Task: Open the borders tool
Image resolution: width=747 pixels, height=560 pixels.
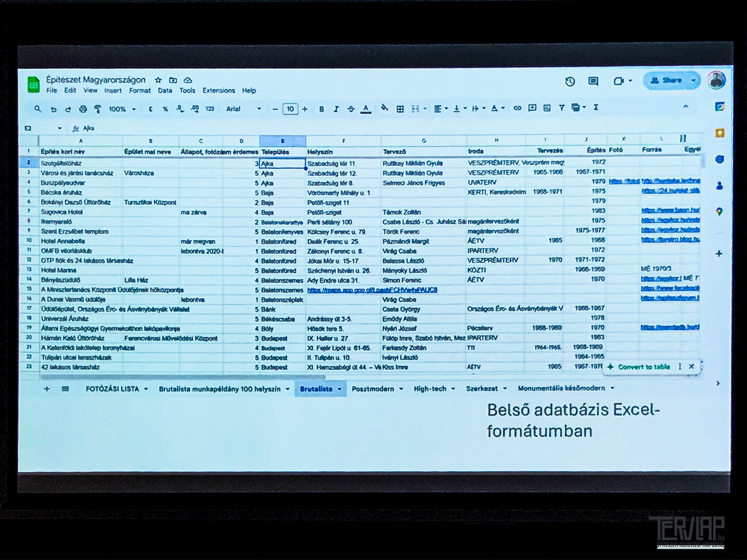Action: tap(400, 109)
